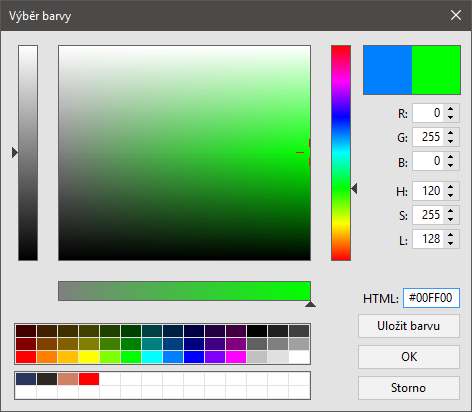Screen dimensions: 472x412
Task: Pick the cyan palette swatch
Action: pyautogui.click(x=152, y=357)
